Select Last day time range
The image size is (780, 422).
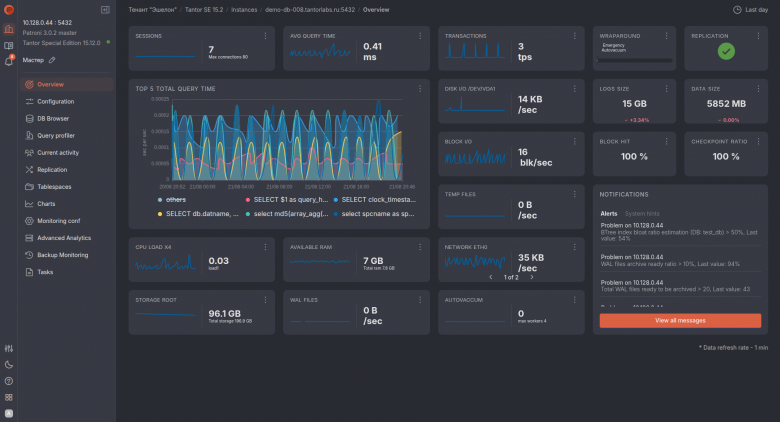(751, 10)
